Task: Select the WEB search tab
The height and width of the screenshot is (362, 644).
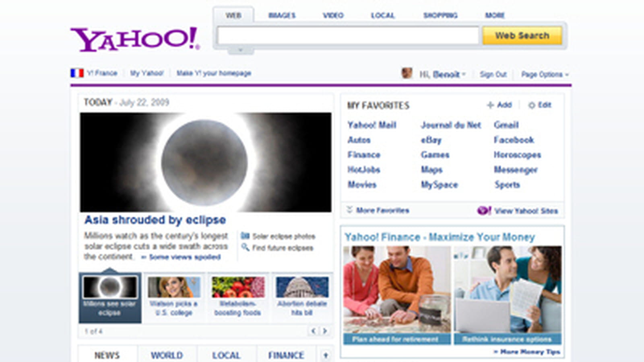Action: tap(233, 15)
